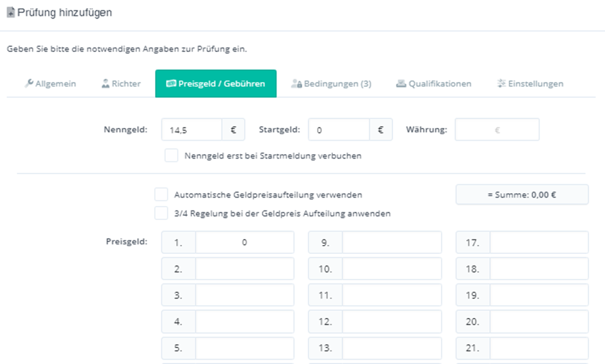Click the Preisgeld field for place 11
Viewport: 605px width, 364px height.
[x=392, y=295]
